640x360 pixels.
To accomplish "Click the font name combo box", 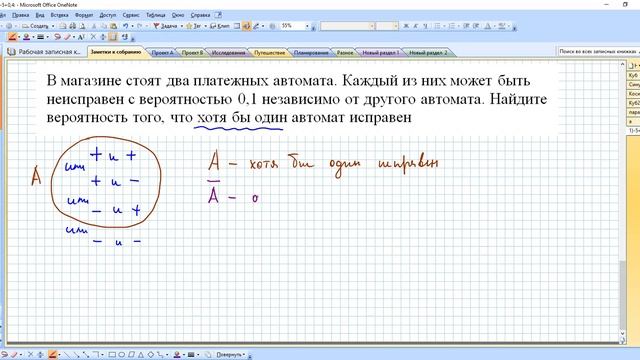I will click(348, 26).
